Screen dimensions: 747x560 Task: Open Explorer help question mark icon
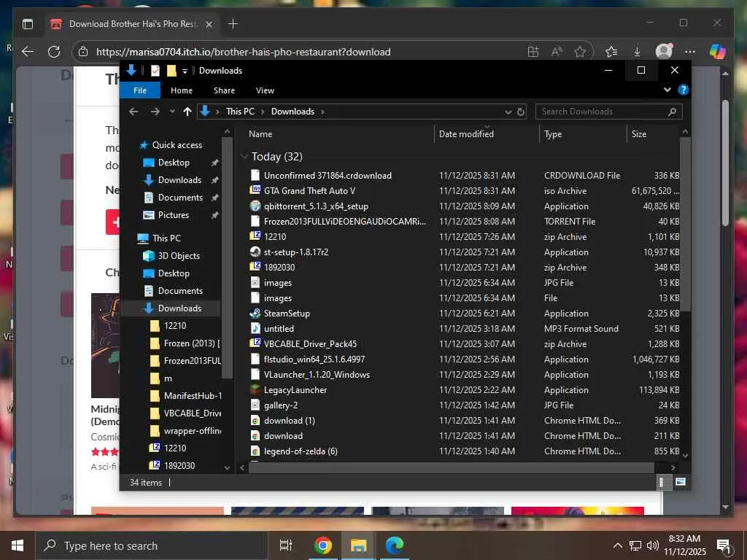pos(683,90)
